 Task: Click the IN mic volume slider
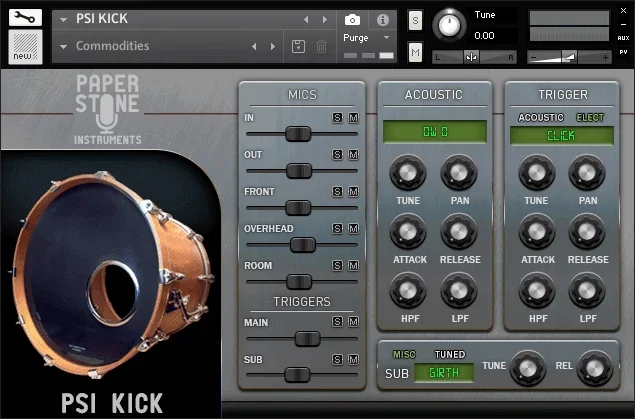(x=298, y=134)
